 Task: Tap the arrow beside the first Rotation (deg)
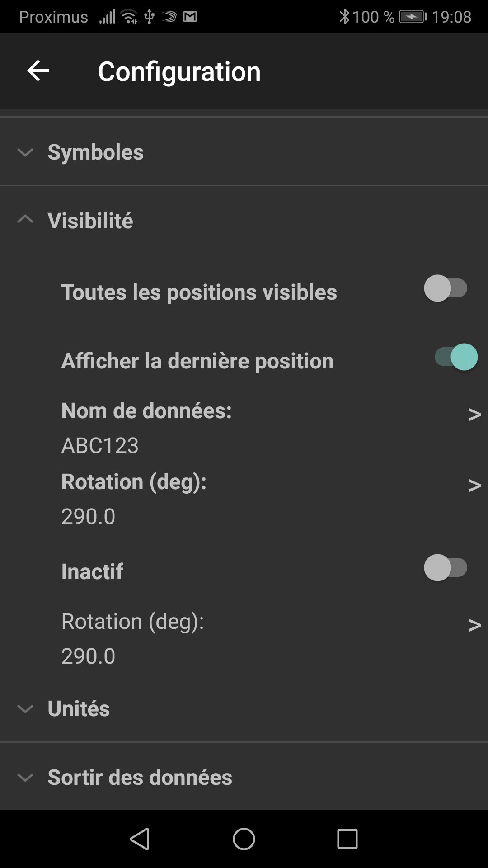click(474, 485)
